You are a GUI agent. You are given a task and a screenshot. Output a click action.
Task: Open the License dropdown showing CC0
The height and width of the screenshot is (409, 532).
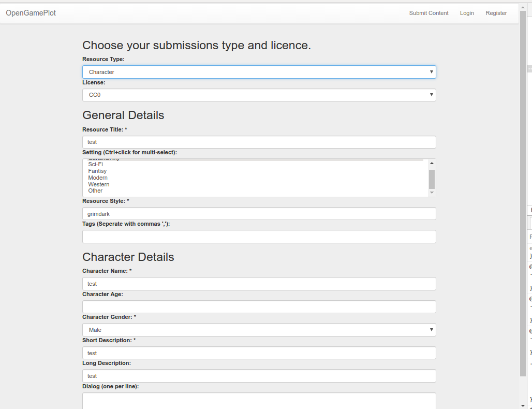coord(259,95)
